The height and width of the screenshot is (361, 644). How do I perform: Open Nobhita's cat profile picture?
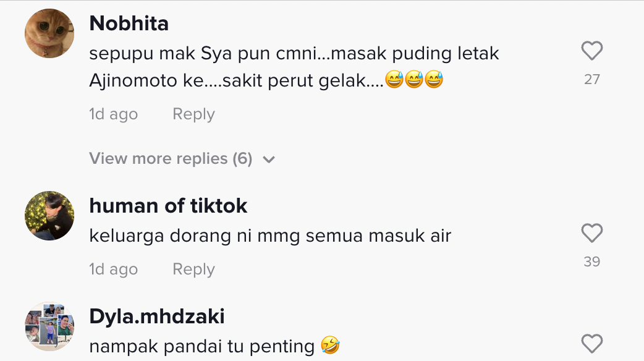(49, 33)
